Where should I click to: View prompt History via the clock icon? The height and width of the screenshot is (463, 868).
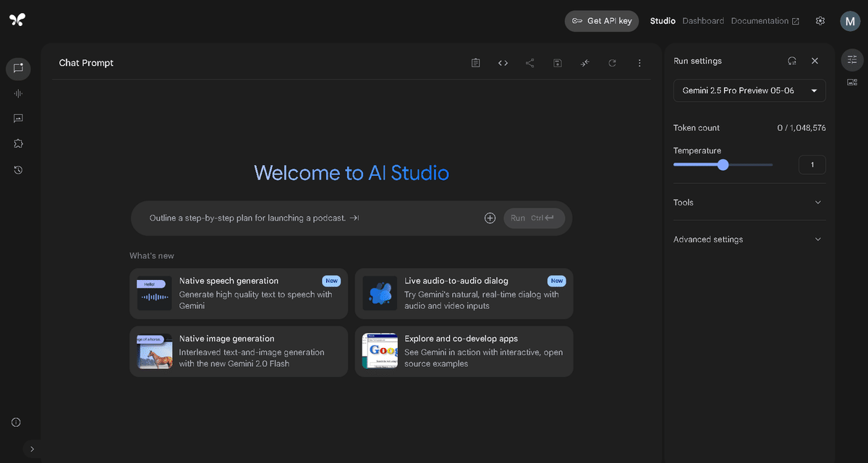17,169
